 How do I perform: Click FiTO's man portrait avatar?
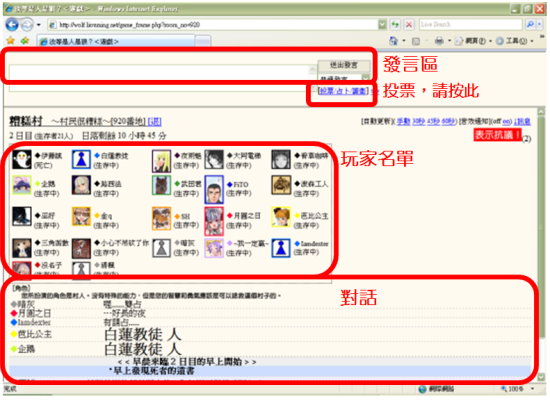point(214,189)
